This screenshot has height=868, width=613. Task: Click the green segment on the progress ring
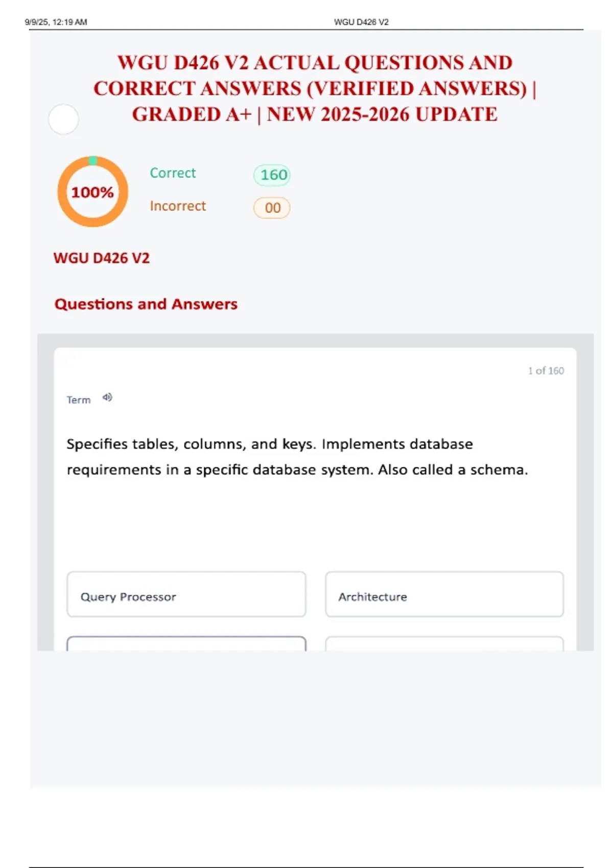[93, 160]
